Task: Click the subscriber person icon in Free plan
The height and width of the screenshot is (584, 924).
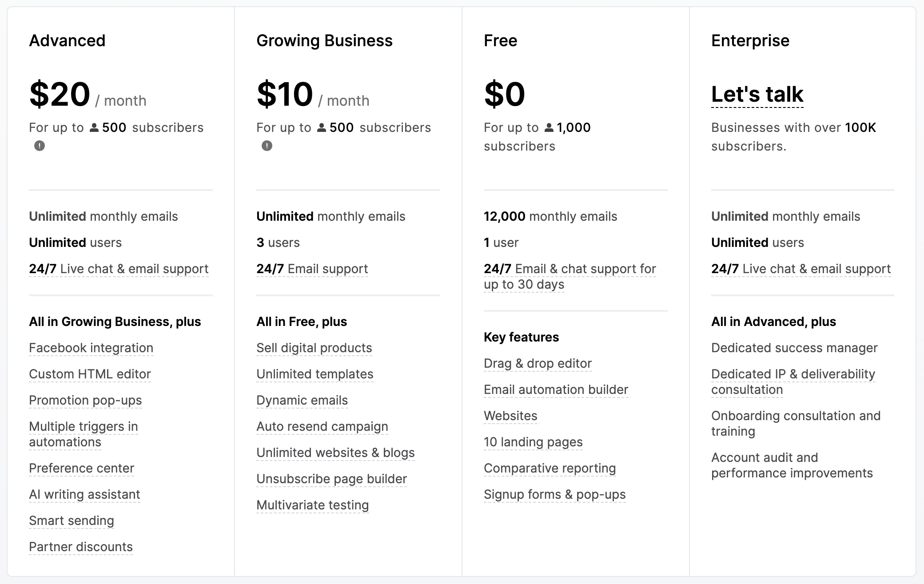Action: coord(548,127)
